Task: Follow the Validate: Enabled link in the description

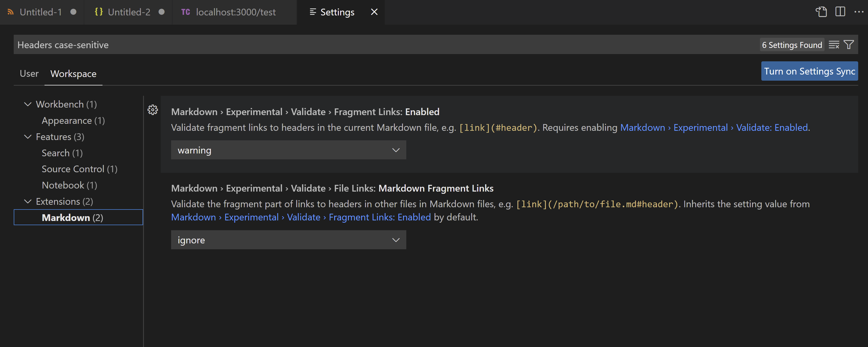Action: click(771, 127)
